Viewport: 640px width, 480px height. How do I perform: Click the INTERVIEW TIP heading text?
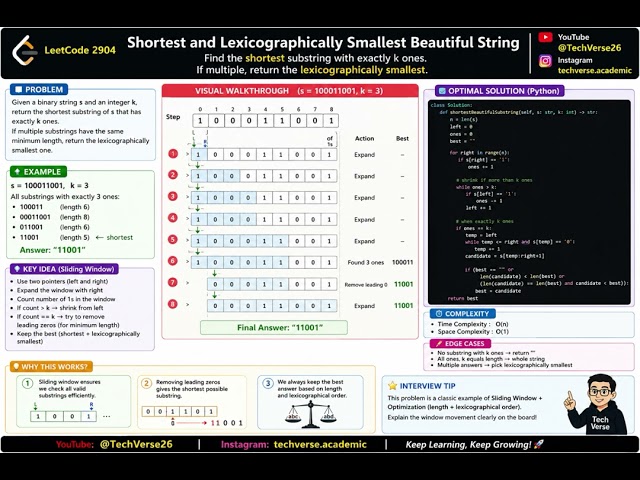(x=427, y=386)
